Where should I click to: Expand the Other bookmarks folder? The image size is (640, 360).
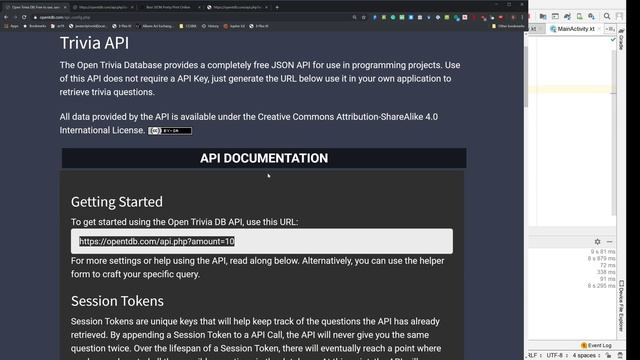click(508, 26)
